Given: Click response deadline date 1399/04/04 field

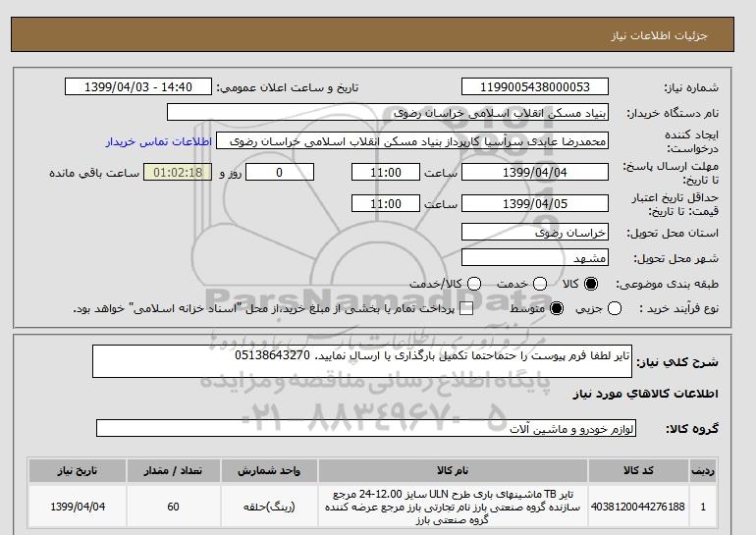Looking at the screenshot, I should 535,172.
